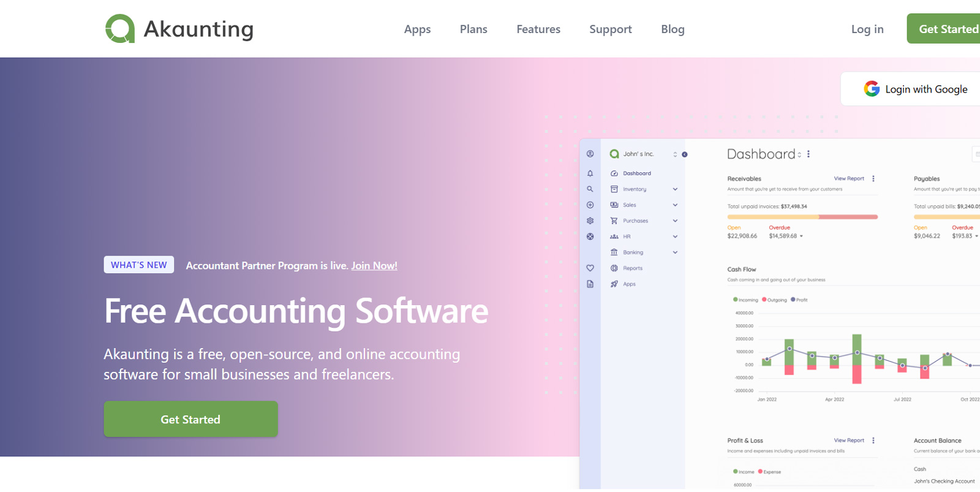Toggle Incoming series in Cash Flow legend
The width and height of the screenshot is (980, 492).
click(x=745, y=300)
